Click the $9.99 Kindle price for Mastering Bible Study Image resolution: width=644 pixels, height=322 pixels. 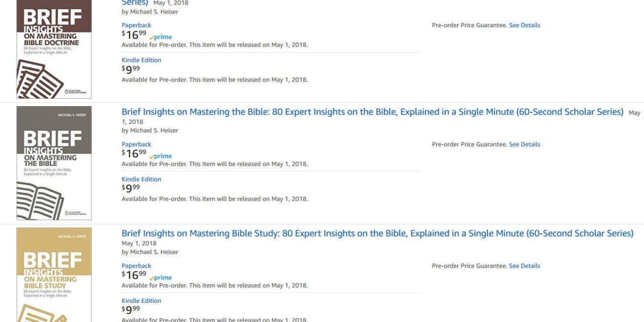click(x=131, y=310)
